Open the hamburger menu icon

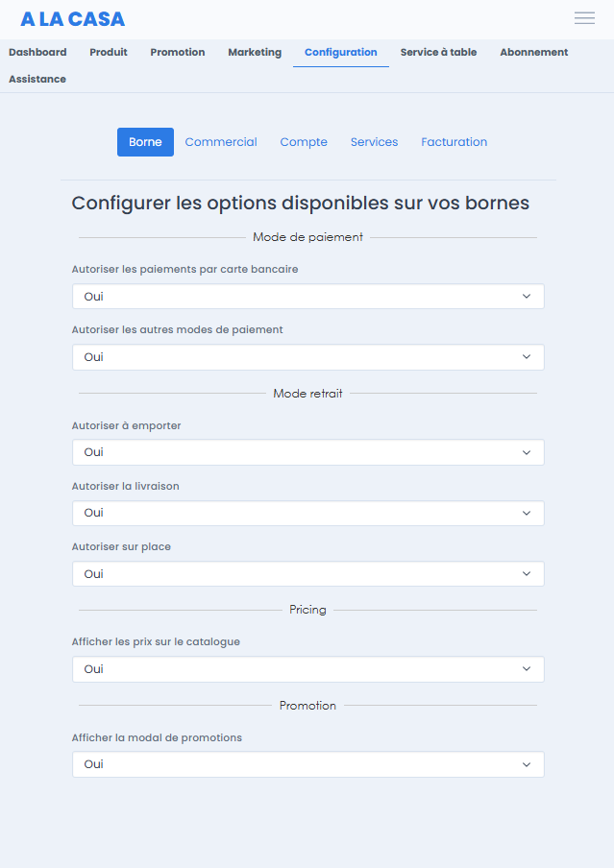[x=584, y=18]
